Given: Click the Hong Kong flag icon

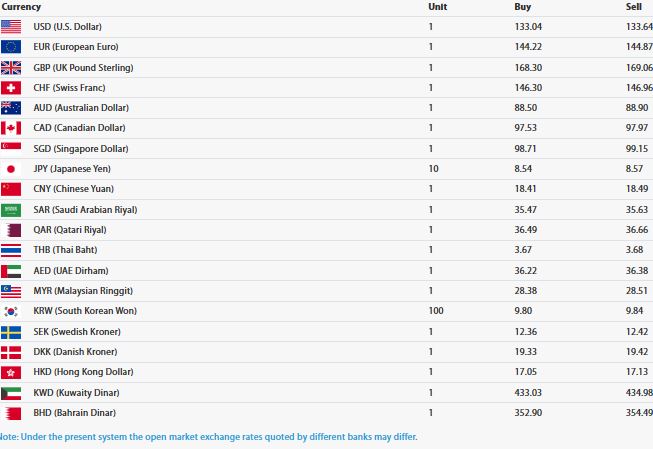Looking at the screenshot, I should pos(11,372).
